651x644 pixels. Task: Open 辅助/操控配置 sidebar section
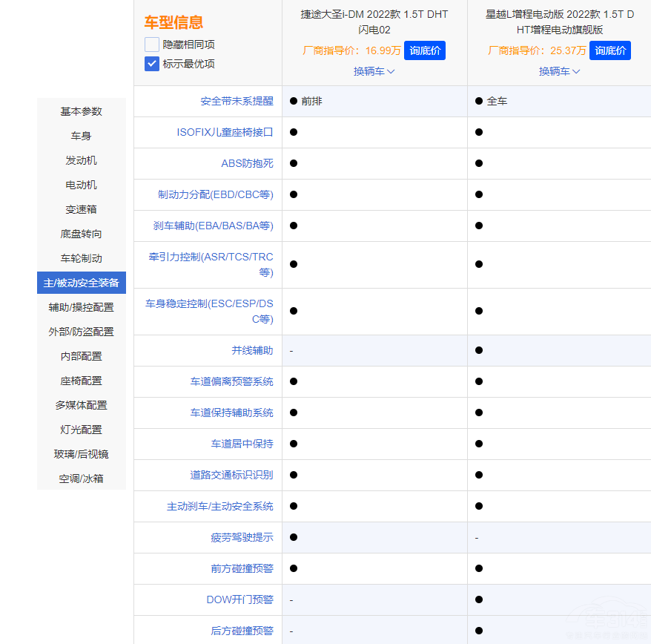click(x=82, y=307)
